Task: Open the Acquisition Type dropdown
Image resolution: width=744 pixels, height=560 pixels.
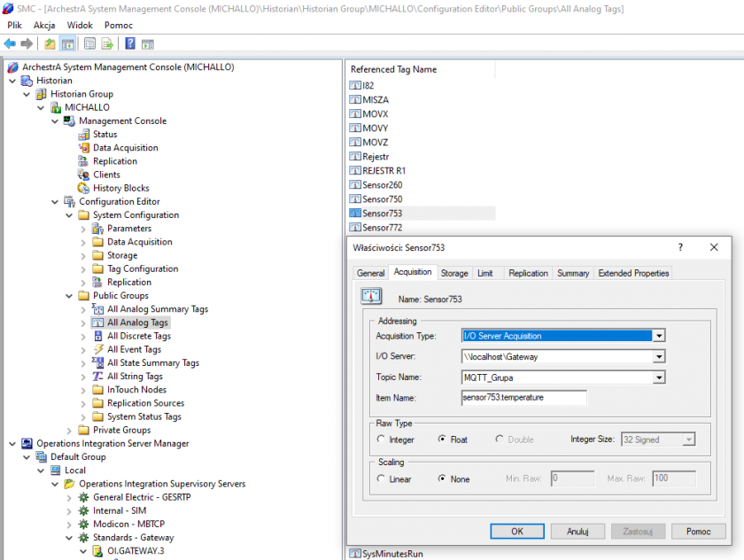Action: pos(658,336)
